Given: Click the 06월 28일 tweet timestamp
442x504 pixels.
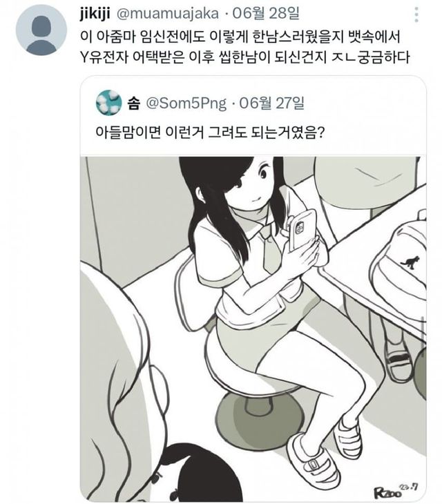Looking at the screenshot, I should tap(266, 14).
